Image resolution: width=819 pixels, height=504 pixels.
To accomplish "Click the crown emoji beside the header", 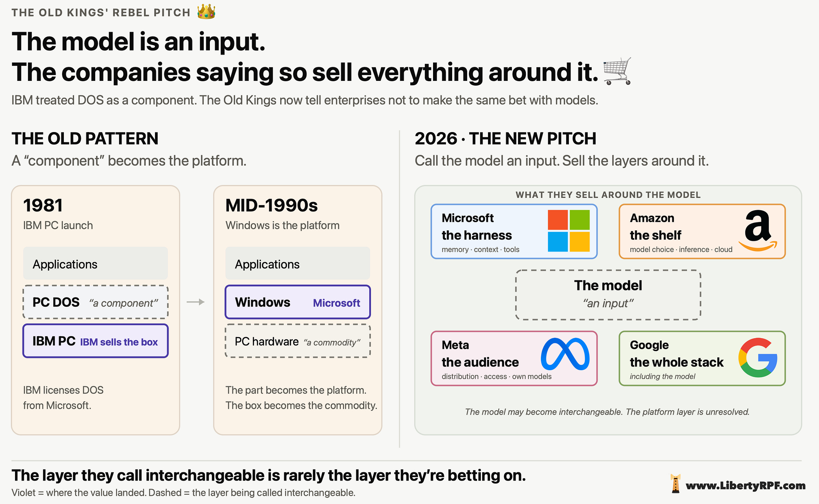I will tap(206, 12).
